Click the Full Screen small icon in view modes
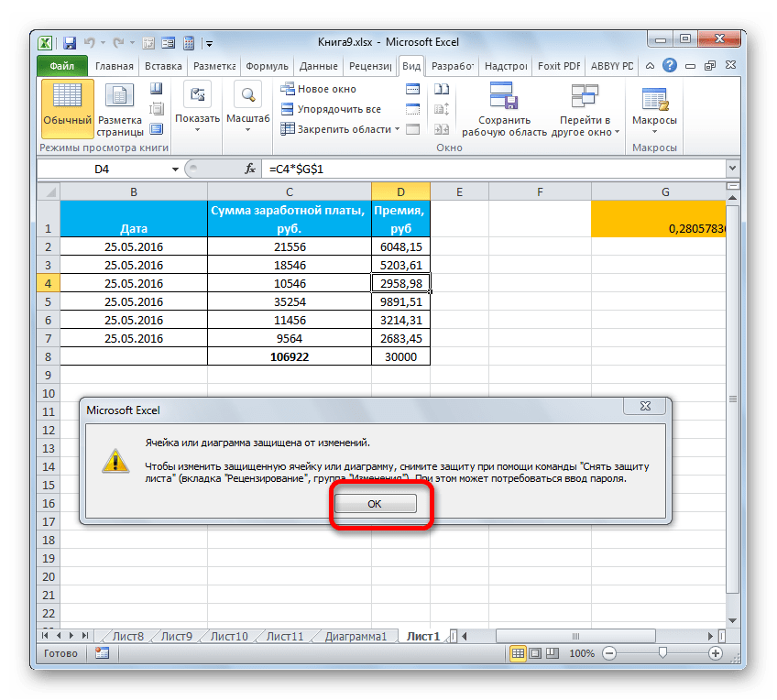The height and width of the screenshot is (700, 777). (x=157, y=129)
